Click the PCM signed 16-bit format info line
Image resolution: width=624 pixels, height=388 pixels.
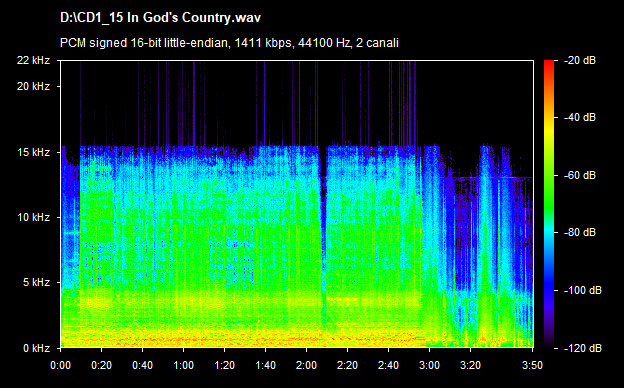click(229, 43)
